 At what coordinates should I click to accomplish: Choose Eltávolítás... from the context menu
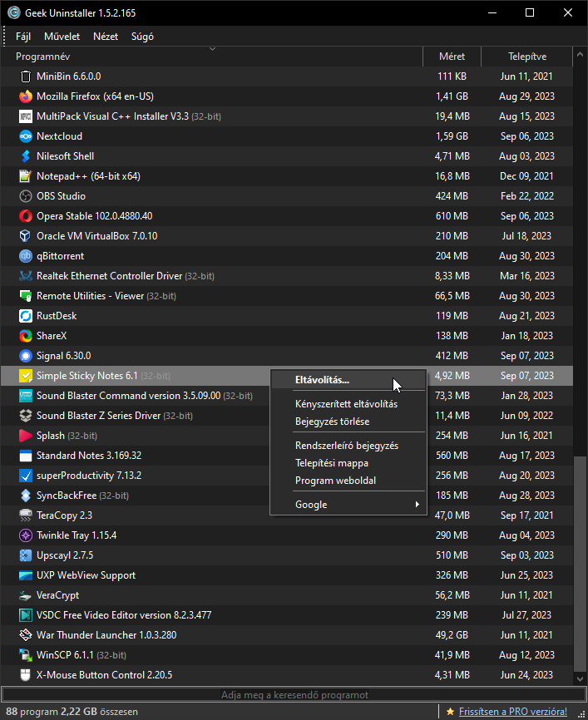(x=348, y=380)
